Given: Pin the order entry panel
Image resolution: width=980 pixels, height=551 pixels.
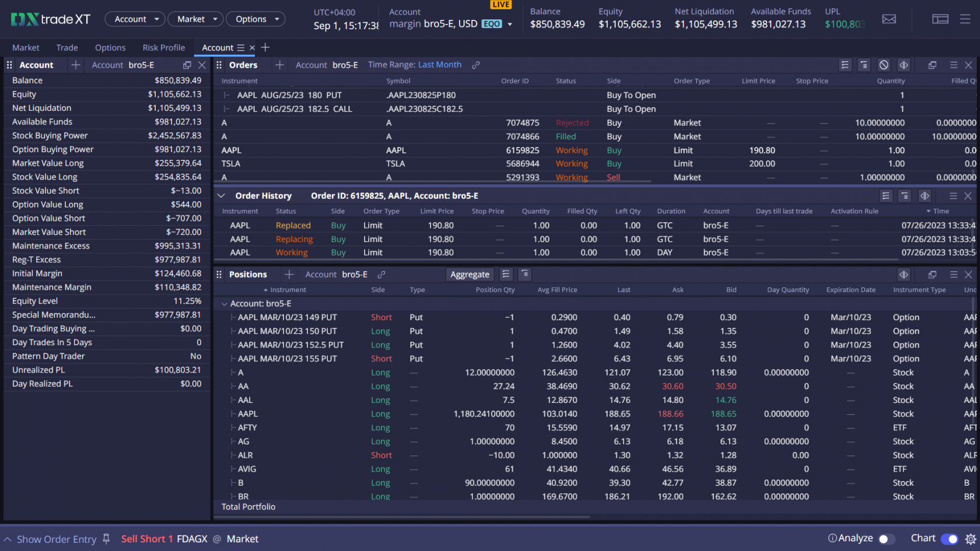Looking at the screenshot, I should pyautogui.click(x=106, y=539).
